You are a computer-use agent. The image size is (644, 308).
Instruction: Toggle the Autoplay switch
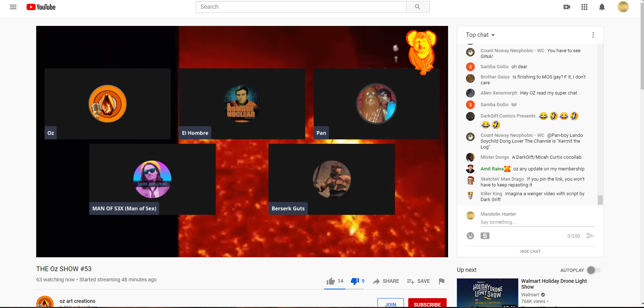pyautogui.click(x=594, y=270)
